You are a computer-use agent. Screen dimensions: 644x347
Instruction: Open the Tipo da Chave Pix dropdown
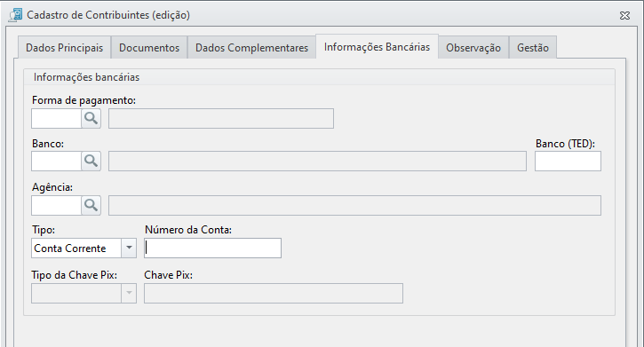pos(83,293)
